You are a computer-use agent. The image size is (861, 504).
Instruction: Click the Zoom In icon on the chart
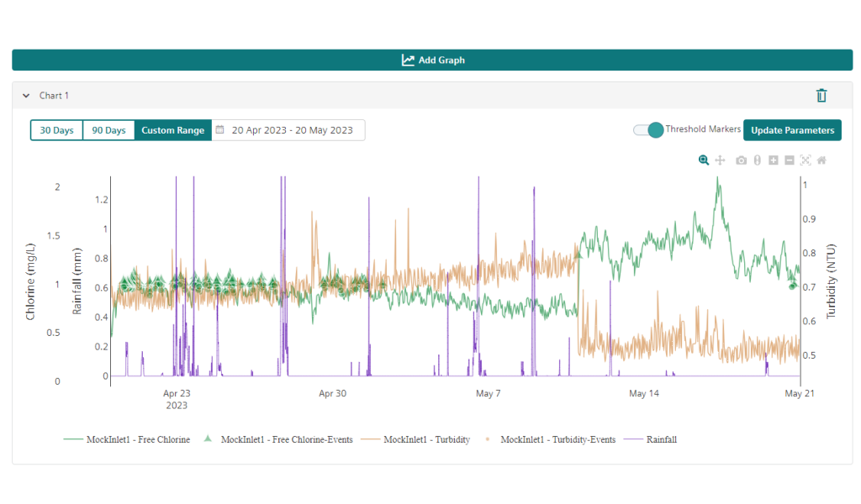(x=773, y=160)
